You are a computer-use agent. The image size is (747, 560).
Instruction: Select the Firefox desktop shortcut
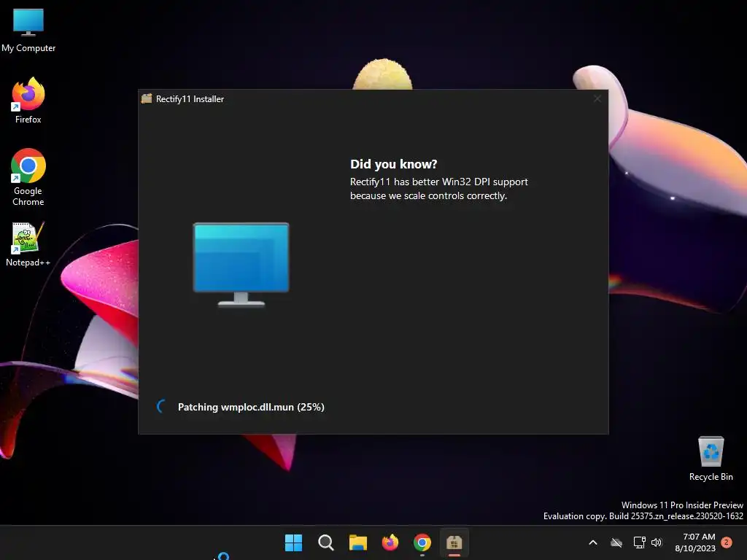[x=28, y=101]
